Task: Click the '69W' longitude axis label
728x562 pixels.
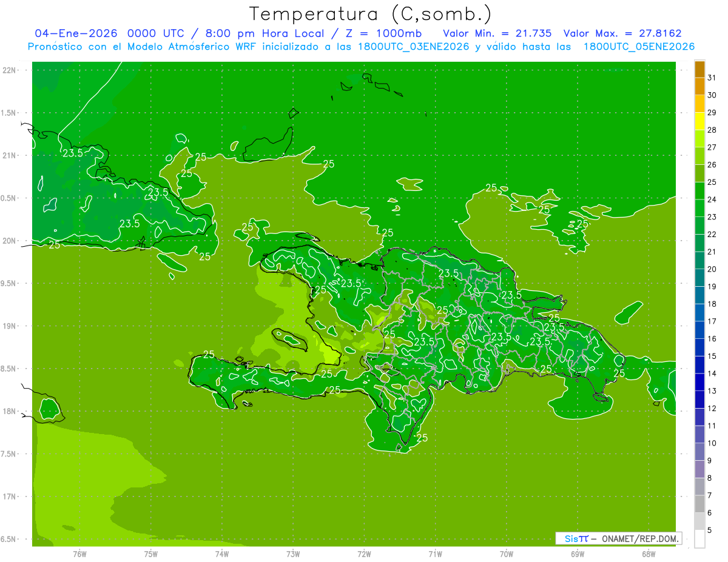Action: [x=578, y=554]
